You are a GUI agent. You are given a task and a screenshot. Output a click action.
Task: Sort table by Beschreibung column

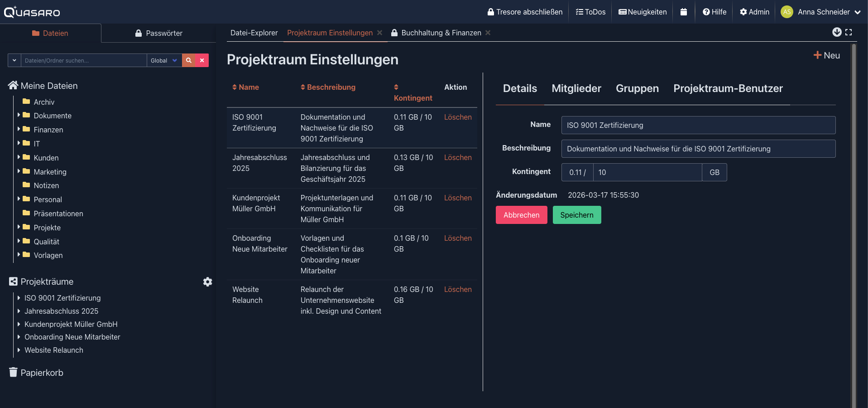[328, 87]
